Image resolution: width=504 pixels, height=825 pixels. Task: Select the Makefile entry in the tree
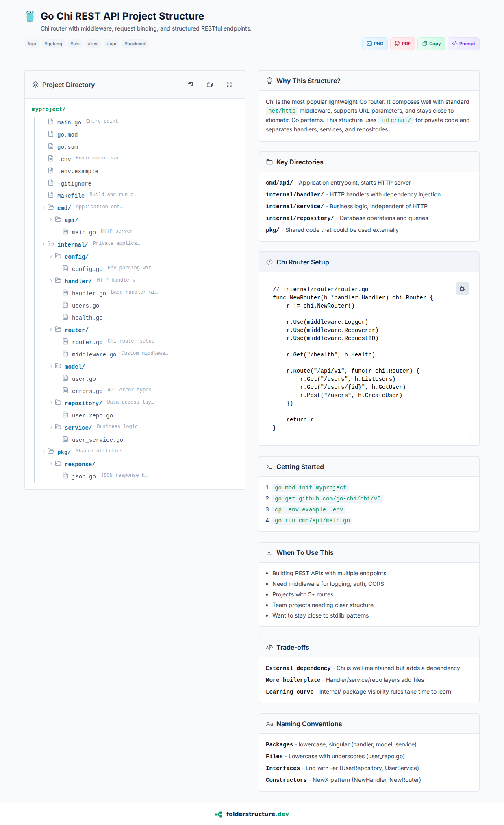coord(71,196)
